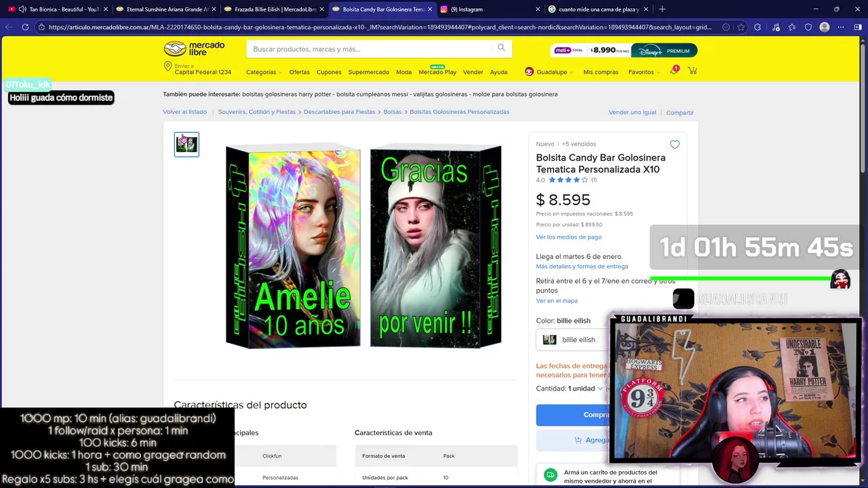
Task: Mute the Tan Bionica tab speaker icon
Action: click(22, 9)
